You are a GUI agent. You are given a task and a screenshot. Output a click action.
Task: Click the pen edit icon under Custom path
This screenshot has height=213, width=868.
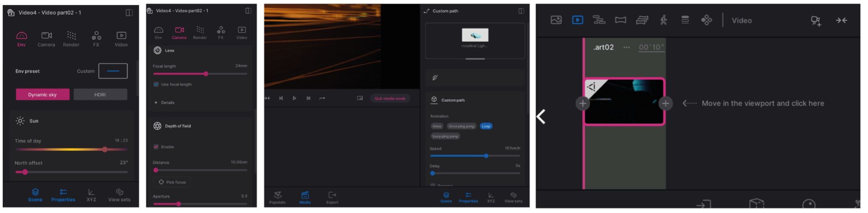tap(435, 78)
